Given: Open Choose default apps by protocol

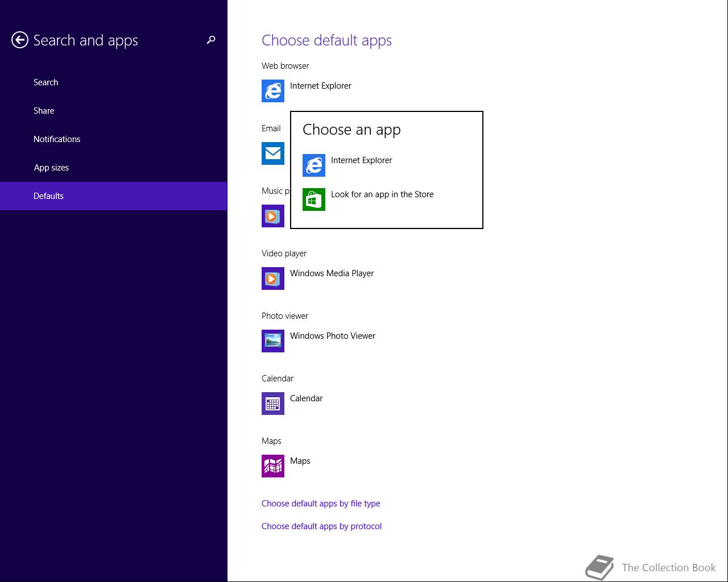Looking at the screenshot, I should (321, 526).
